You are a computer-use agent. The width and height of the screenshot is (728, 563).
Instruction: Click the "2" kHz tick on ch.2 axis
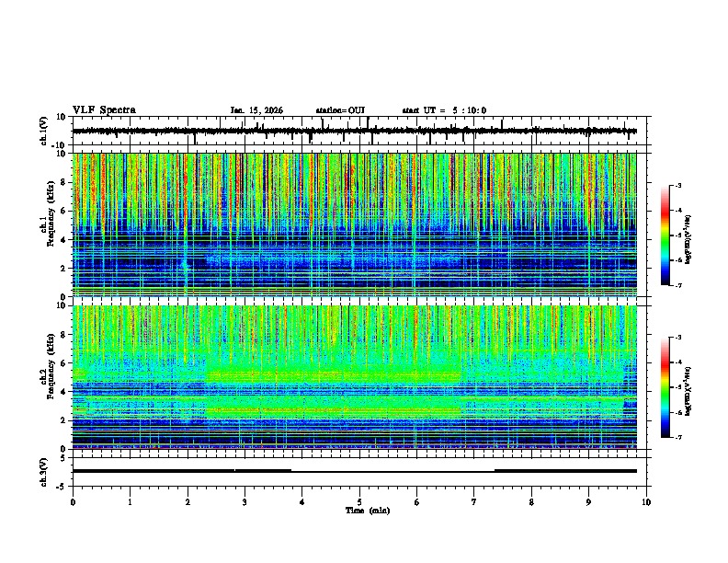63,420
